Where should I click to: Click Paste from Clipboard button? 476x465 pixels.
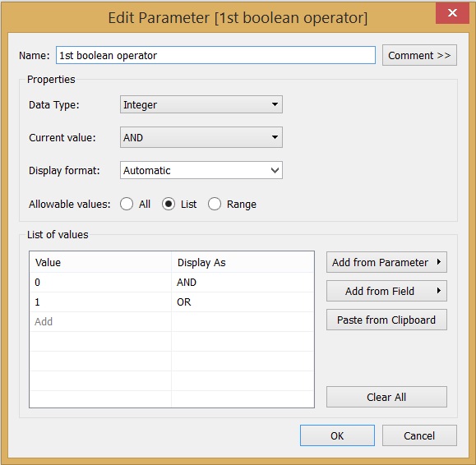click(x=386, y=320)
